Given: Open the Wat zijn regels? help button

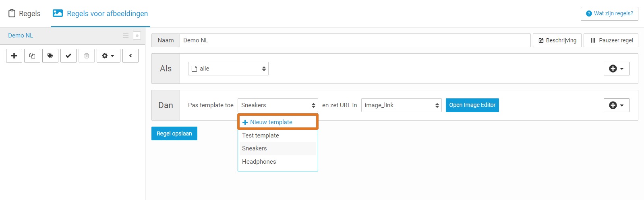Looking at the screenshot, I should [609, 13].
